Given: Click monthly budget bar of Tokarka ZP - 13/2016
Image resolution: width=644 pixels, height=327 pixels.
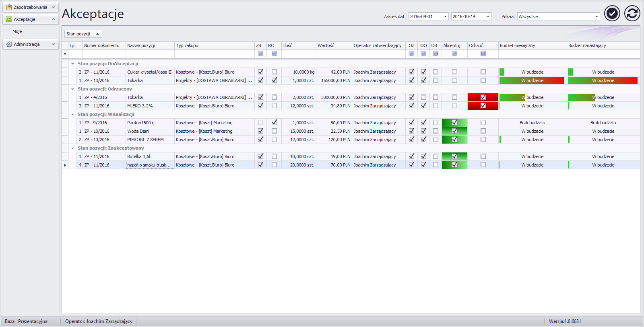Looking at the screenshot, I should click(532, 80).
